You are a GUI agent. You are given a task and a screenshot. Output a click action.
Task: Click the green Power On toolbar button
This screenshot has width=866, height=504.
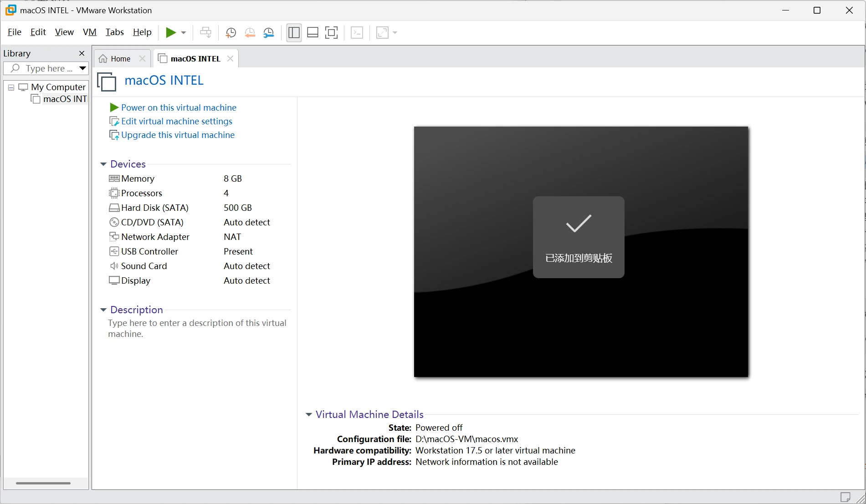171,32
